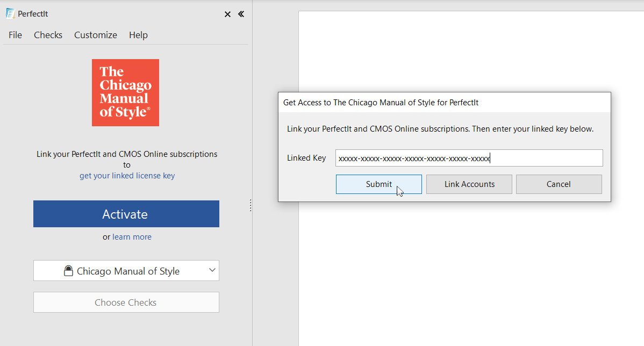Viewport: 644px width, 346px height.
Task: Collapse the PerfectIt panel with double chevron
Action: tap(241, 15)
